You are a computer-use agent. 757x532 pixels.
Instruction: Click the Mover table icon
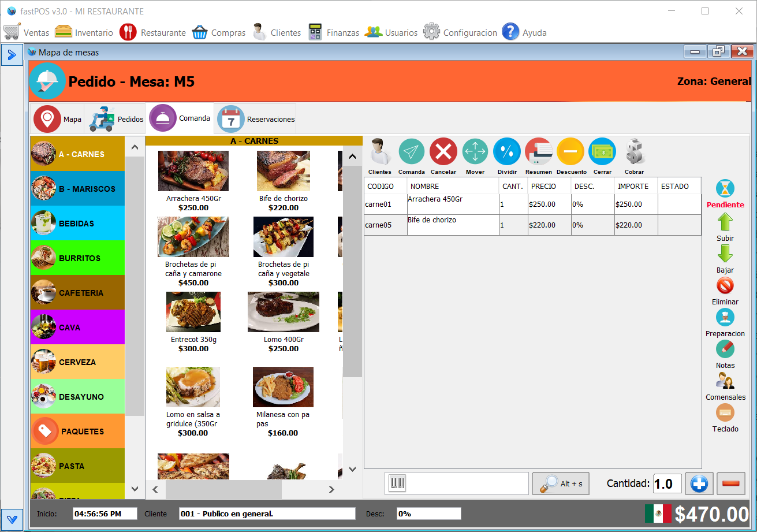pos(475,152)
